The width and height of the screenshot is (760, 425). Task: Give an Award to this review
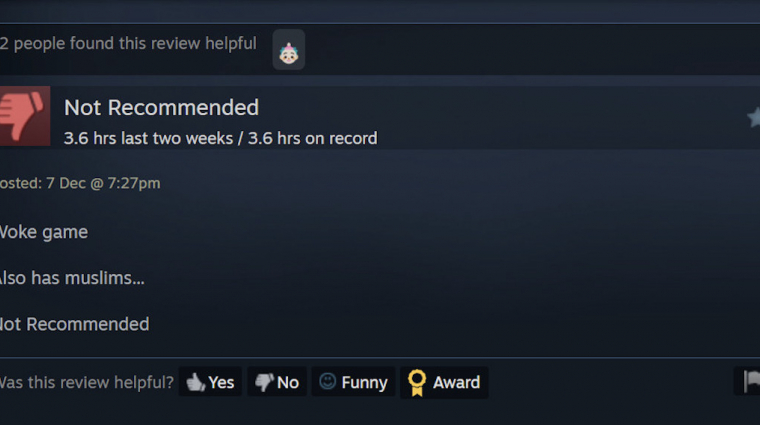(x=444, y=382)
